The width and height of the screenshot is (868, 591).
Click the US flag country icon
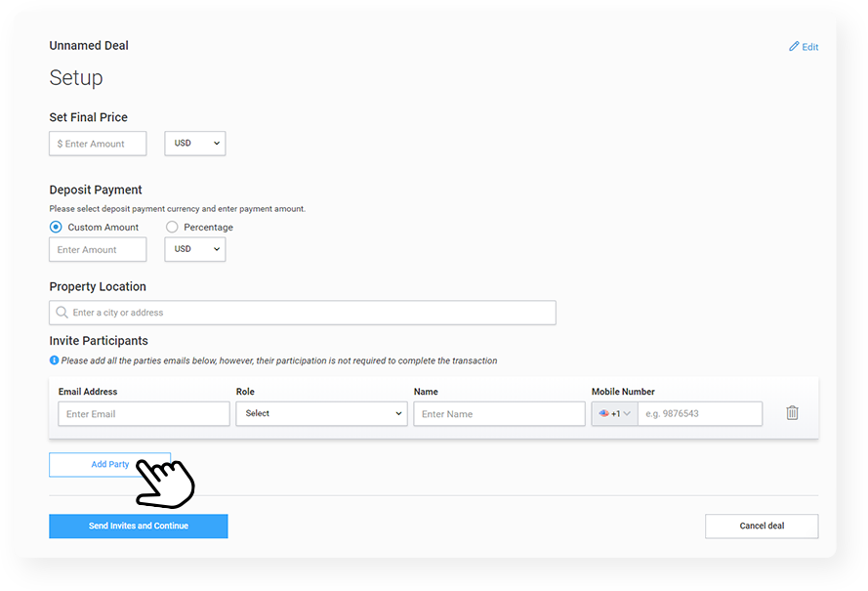pos(604,414)
